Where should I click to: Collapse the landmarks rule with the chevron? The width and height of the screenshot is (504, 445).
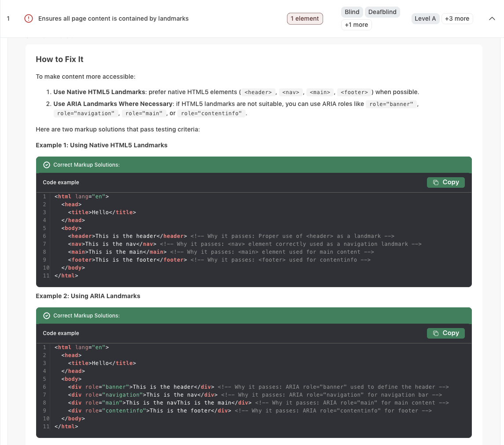(492, 18)
